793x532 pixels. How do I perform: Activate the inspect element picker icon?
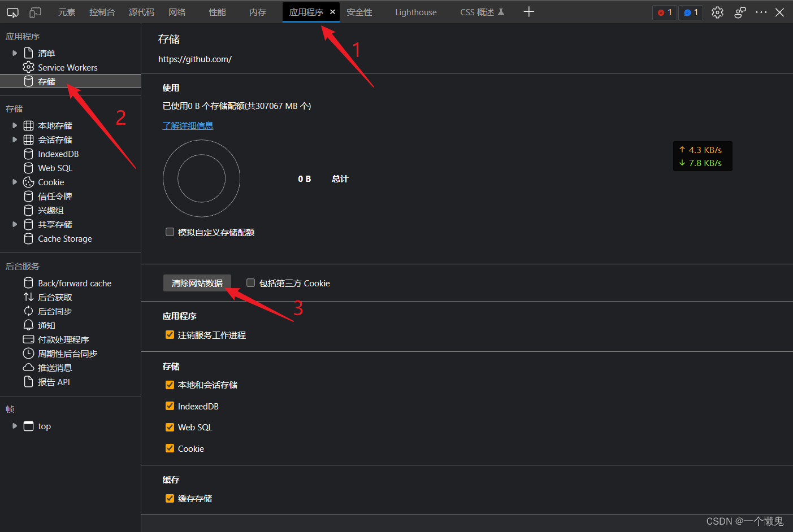[12, 12]
